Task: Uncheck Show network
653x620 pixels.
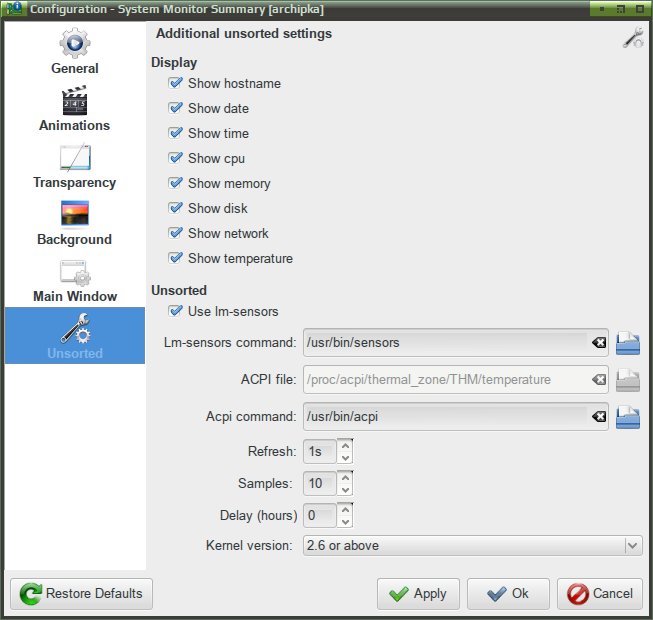Action: pyautogui.click(x=175, y=233)
